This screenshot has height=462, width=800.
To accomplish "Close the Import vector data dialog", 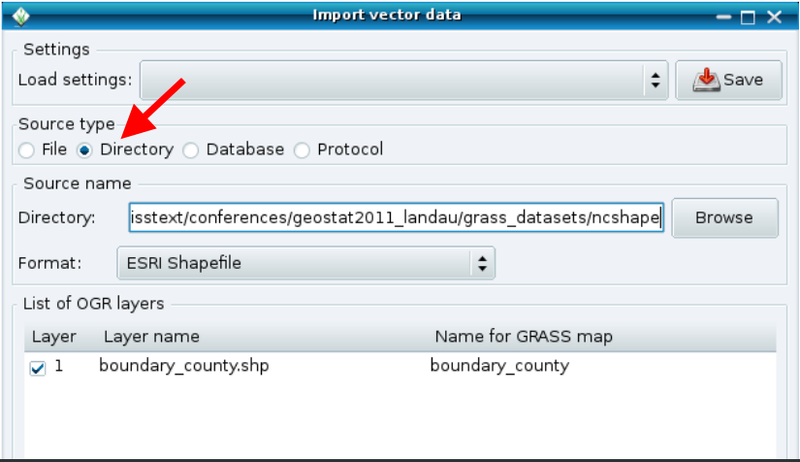I will tap(774, 16).
